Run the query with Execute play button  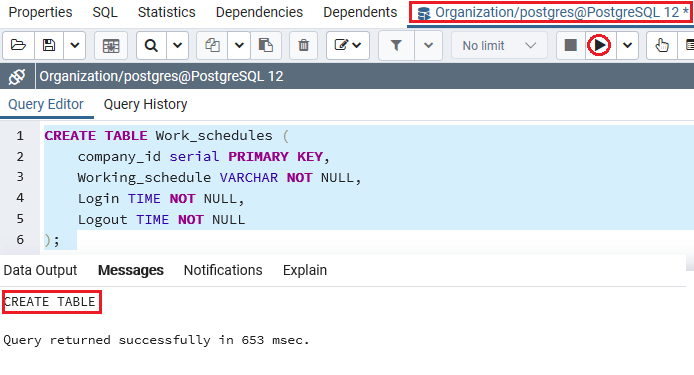tap(600, 45)
